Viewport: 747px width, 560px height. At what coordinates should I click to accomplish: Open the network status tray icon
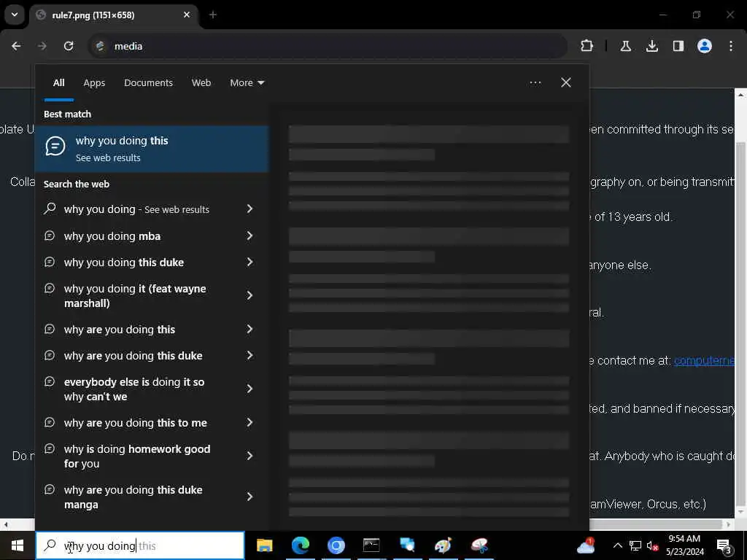pos(635,545)
